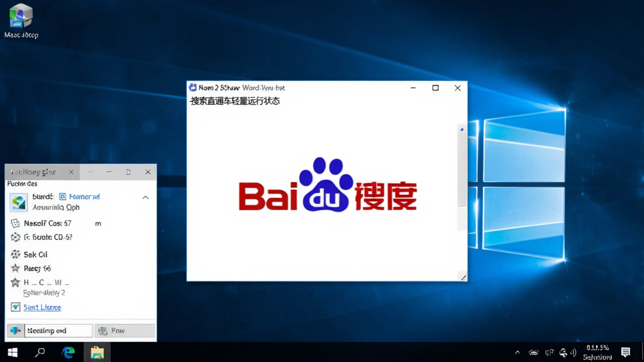Click the star icon beside 'Reey 66'
The height and width of the screenshot is (362, 644).
point(15,268)
